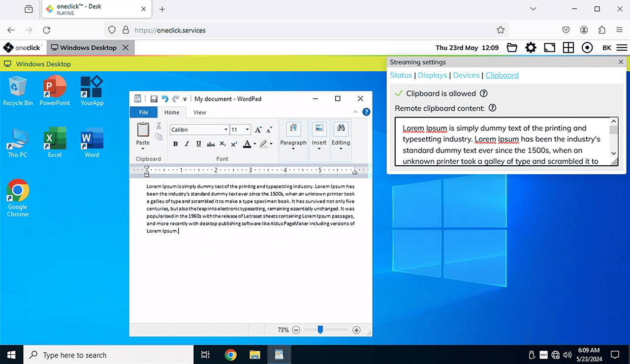Open the Displays link in Streaming settings
The width and height of the screenshot is (630, 364).
(432, 75)
